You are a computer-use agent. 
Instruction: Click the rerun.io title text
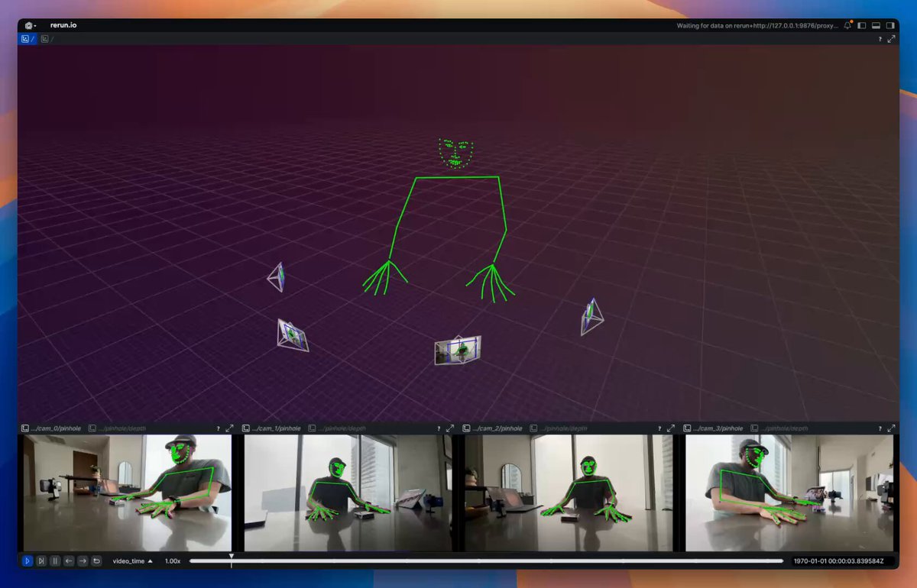click(x=63, y=25)
